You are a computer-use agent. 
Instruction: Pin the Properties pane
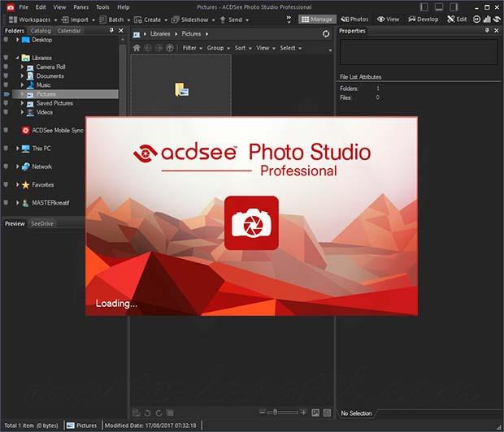pos(487,30)
